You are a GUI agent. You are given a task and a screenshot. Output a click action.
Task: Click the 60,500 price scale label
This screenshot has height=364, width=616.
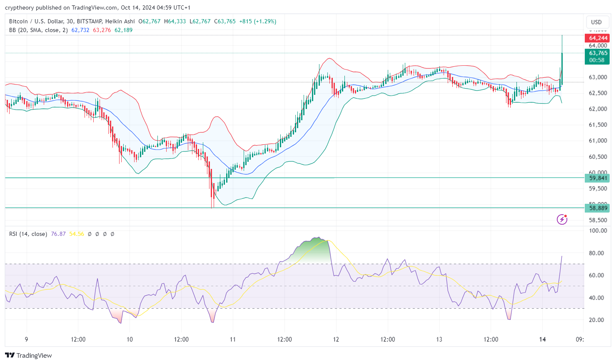598,157
